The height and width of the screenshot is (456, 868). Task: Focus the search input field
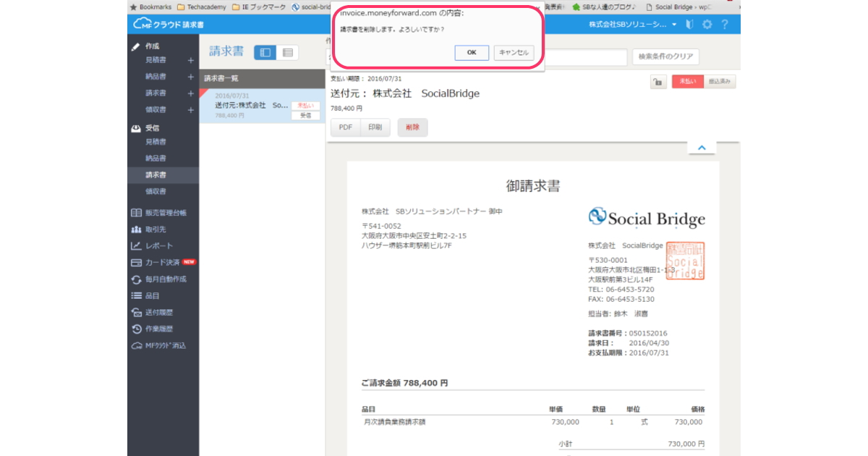coord(584,57)
